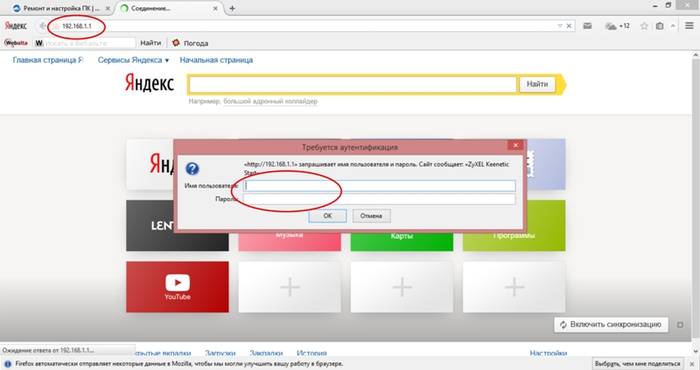Click the small up-arrow toolbar icon

click(x=673, y=26)
